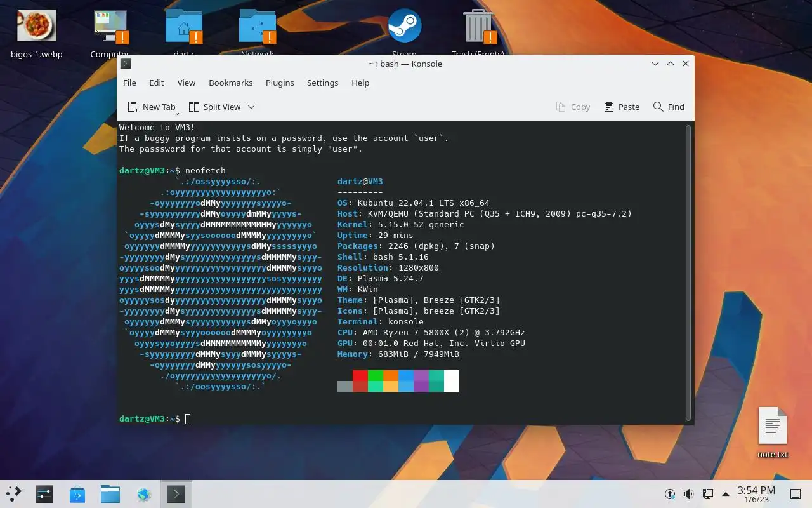The width and height of the screenshot is (812, 508).
Task: Click the 'Plasma 5.24.7' DE value
Action: coord(391,279)
